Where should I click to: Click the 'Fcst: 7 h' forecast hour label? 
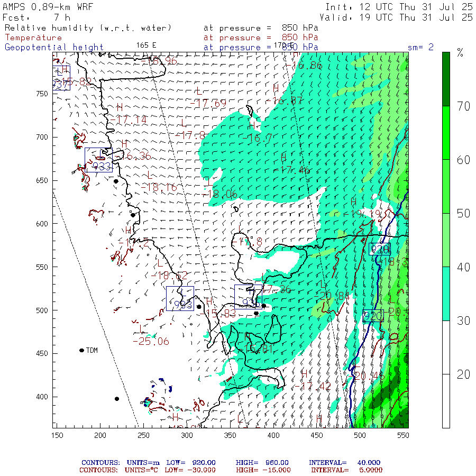click(x=36, y=17)
